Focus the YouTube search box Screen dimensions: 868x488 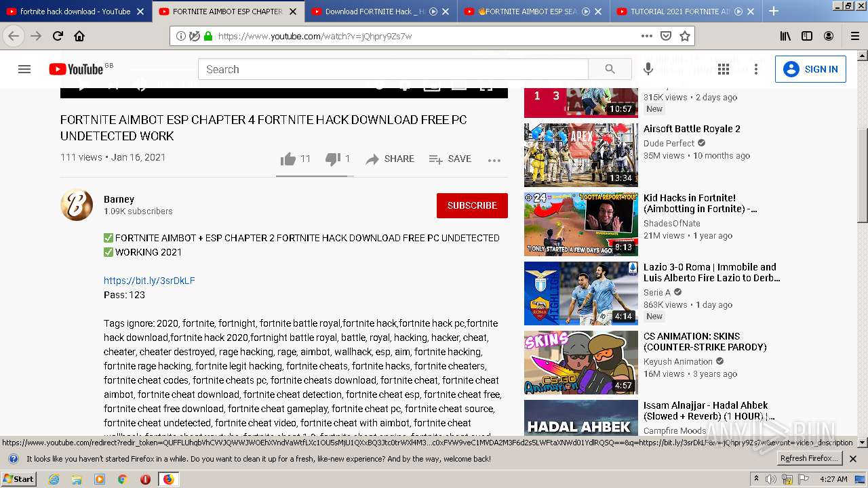[393, 69]
